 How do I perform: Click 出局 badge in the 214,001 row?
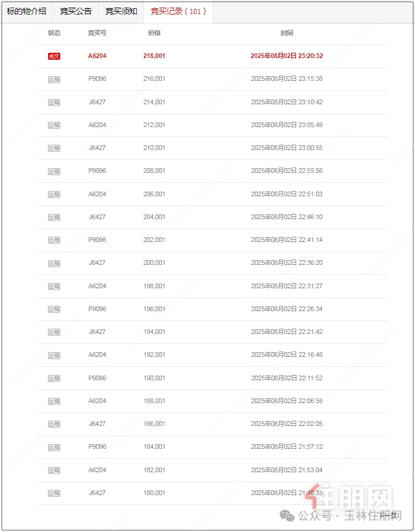coord(54,103)
